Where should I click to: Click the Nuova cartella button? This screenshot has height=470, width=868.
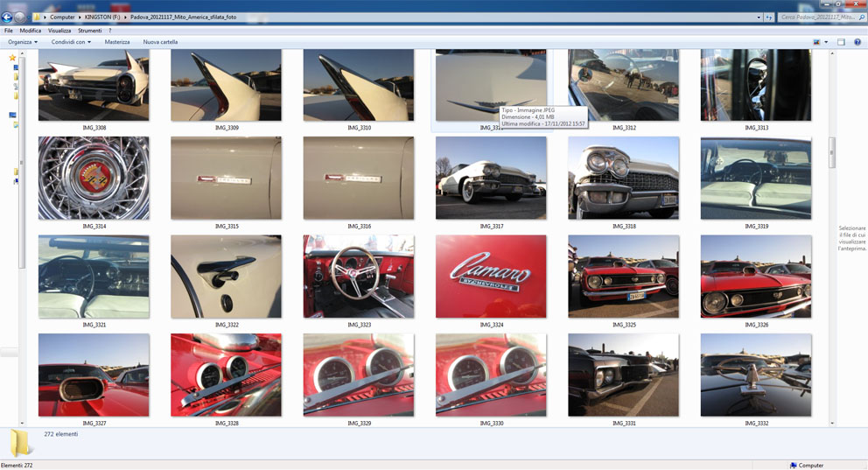[x=160, y=42]
